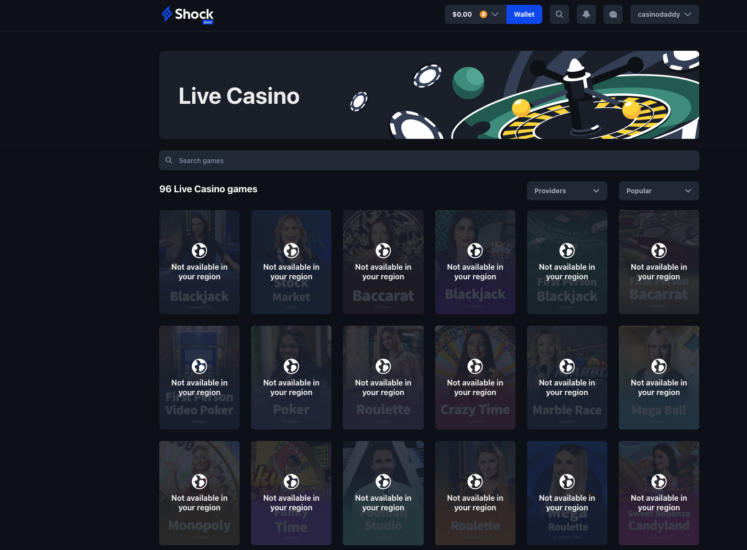Select the Baccarat game thumbnail
Screen dimensions: 747x550
coord(383,262)
